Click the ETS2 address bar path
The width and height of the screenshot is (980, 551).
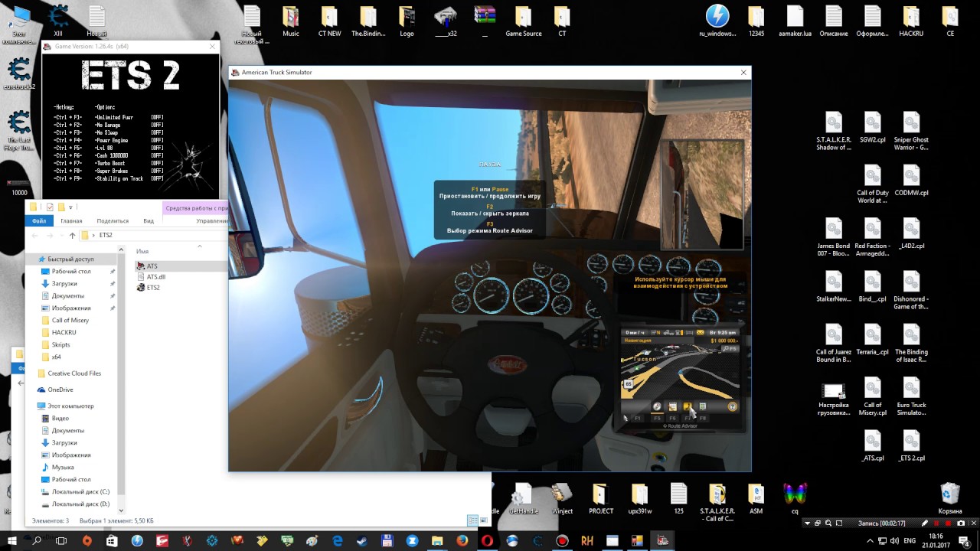pyautogui.click(x=106, y=235)
